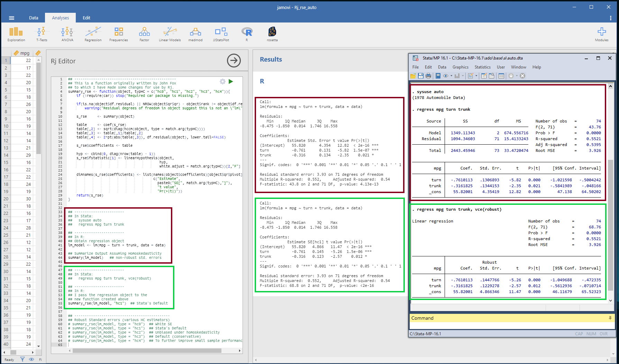Open the Frequencies analysis menu
The image size is (619, 364).
coord(119,34)
